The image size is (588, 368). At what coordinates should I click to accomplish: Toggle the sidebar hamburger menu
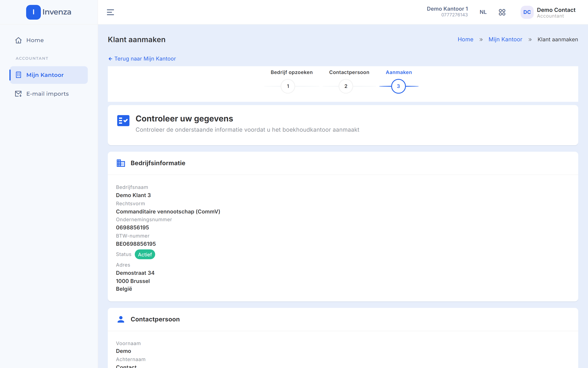tap(110, 12)
